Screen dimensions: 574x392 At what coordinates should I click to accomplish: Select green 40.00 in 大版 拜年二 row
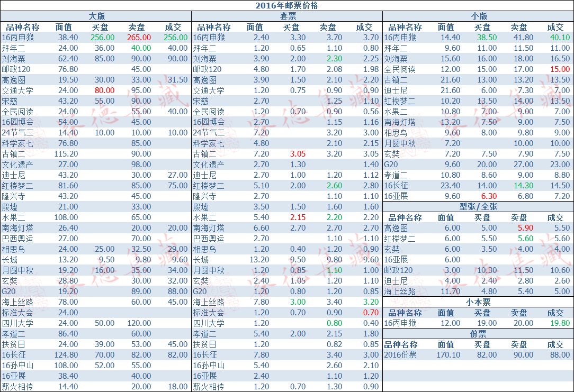tap(141, 48)
